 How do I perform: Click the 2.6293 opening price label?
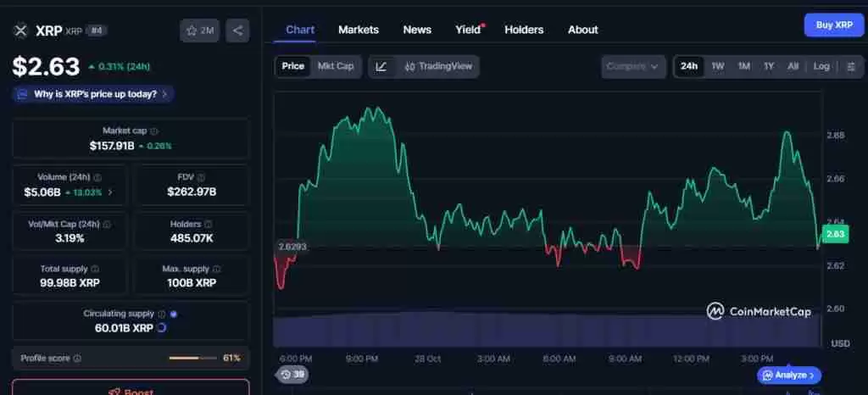[x=292, y=247]
